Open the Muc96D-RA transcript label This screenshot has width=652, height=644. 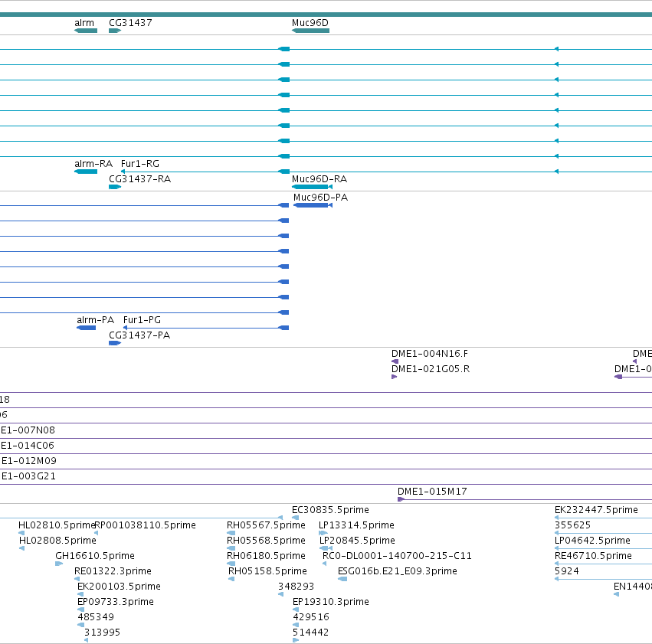coord(319,179)
